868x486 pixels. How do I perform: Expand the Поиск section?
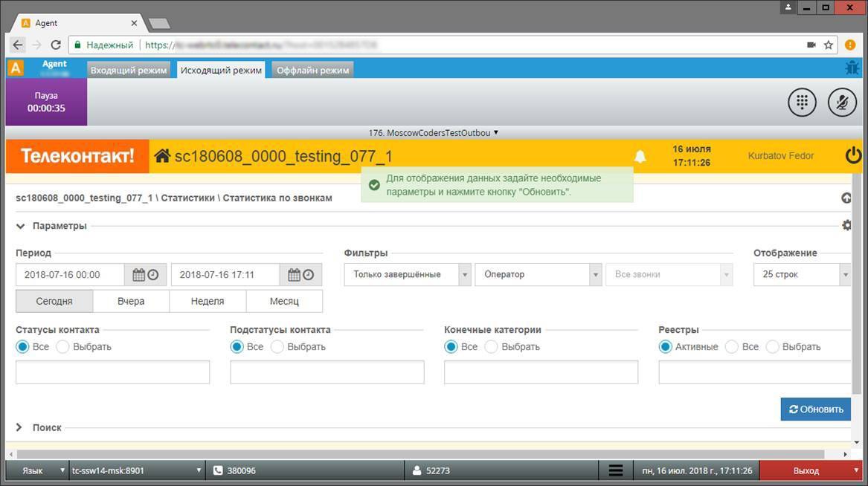[19, 427]
